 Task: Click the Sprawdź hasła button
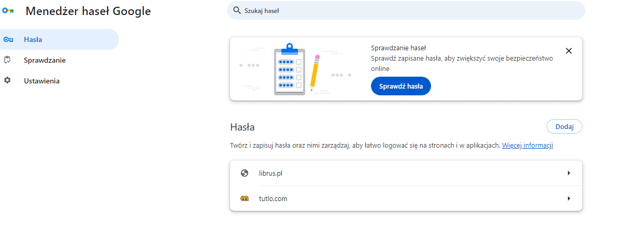pos(401,87)
